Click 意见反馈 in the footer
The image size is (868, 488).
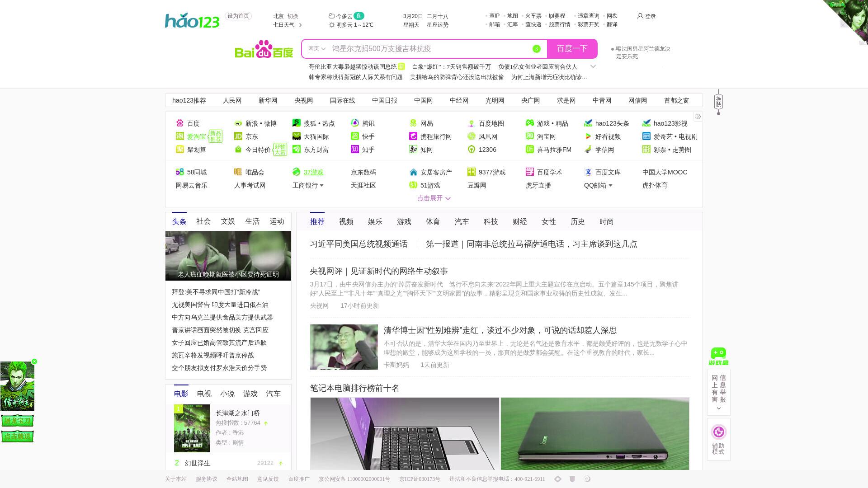pyautogui.click(x=268, y=479)
